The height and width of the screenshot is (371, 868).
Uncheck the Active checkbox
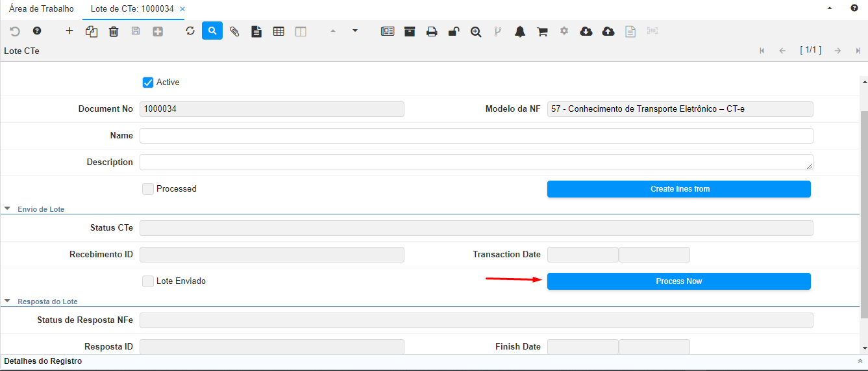click(148, 83)
